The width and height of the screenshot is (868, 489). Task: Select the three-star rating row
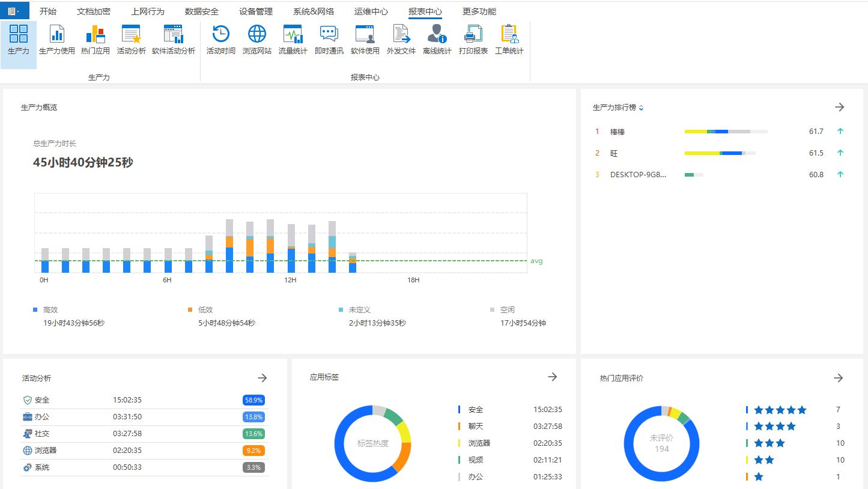point(794,443)
